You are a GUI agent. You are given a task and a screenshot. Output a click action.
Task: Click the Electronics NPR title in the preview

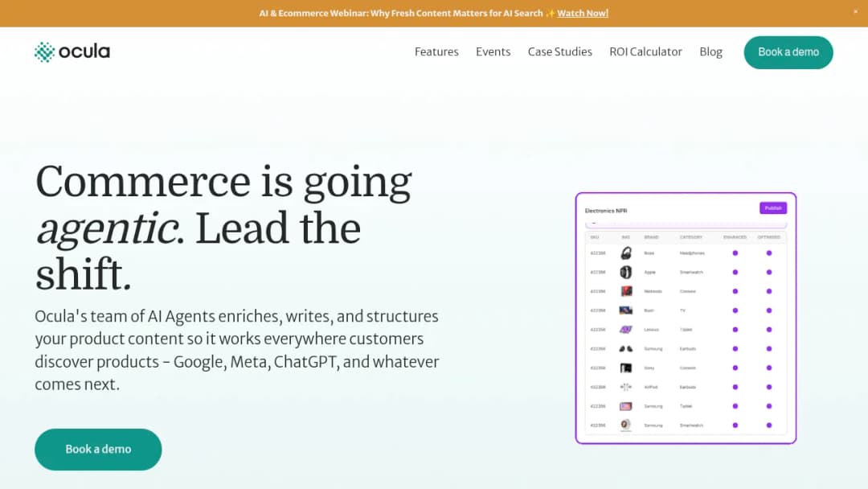point(606,211)
